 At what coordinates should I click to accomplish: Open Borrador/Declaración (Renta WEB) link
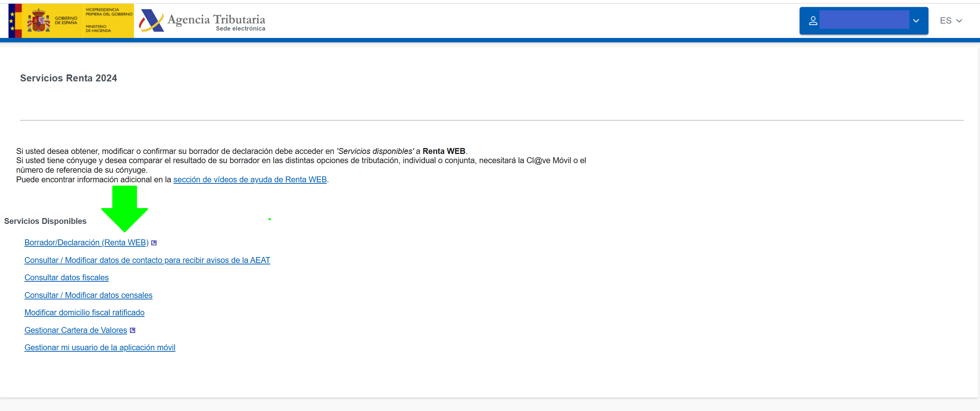click(87, 242)
